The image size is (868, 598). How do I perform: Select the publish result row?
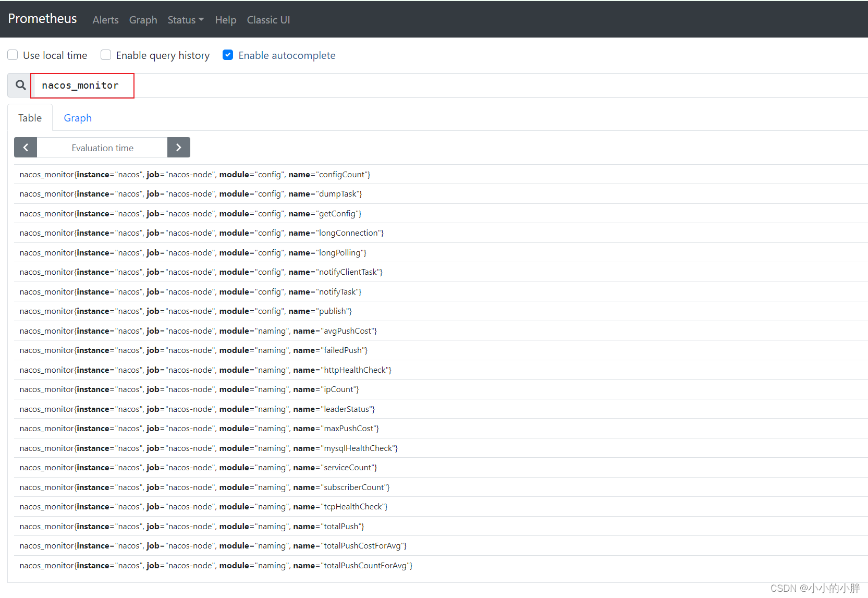441,311
